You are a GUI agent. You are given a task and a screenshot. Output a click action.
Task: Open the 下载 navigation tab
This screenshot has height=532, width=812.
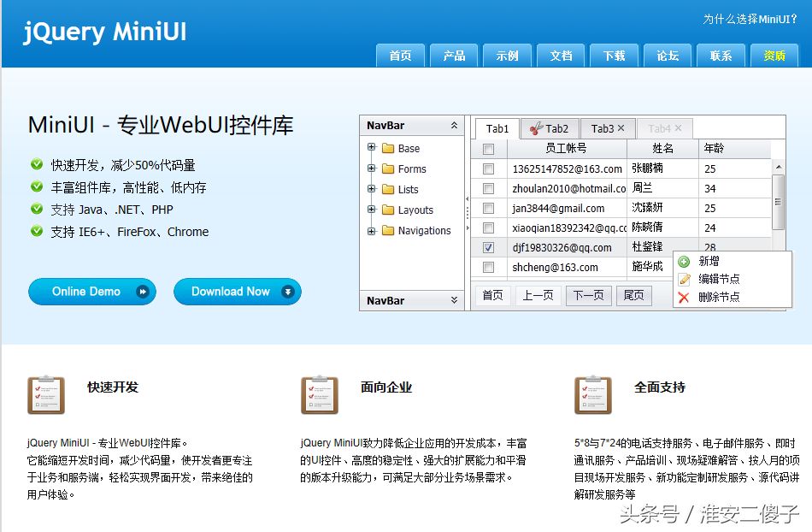615,56
